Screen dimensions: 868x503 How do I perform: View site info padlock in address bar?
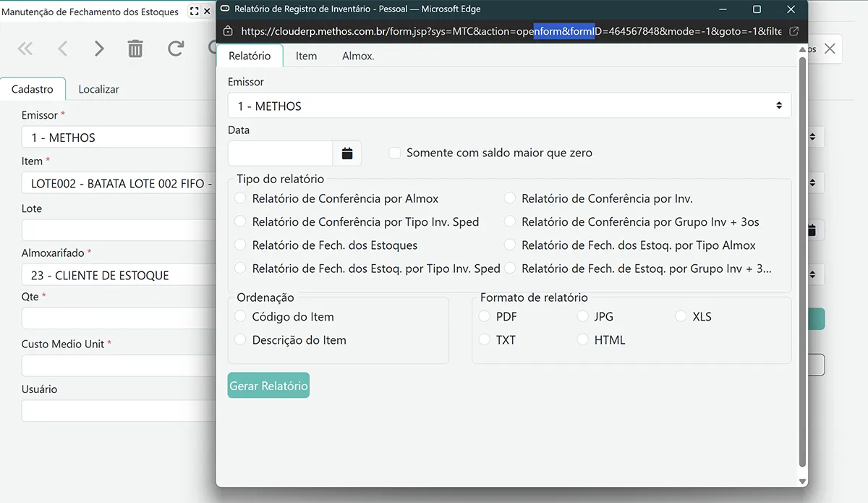(228, 31)
